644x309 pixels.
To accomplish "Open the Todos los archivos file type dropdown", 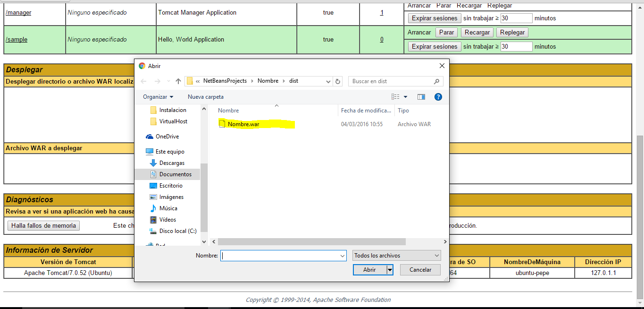I will pyautogui.click(x=396, y=256).
